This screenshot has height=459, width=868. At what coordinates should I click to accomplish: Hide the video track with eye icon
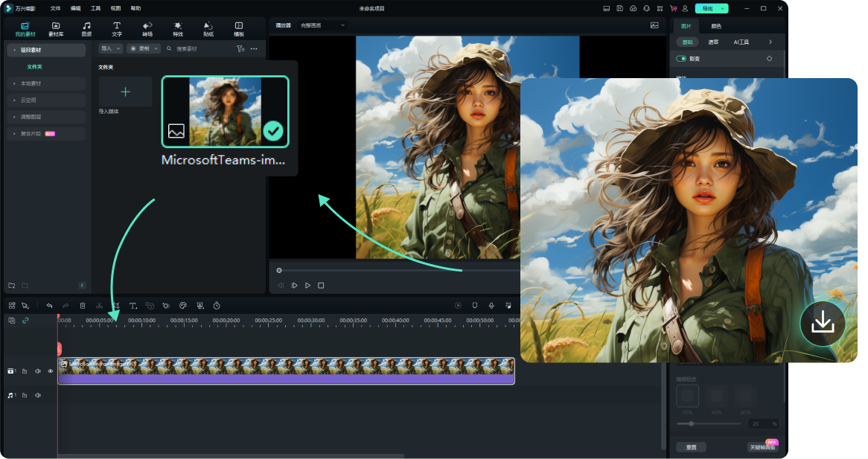click(51, 370)
